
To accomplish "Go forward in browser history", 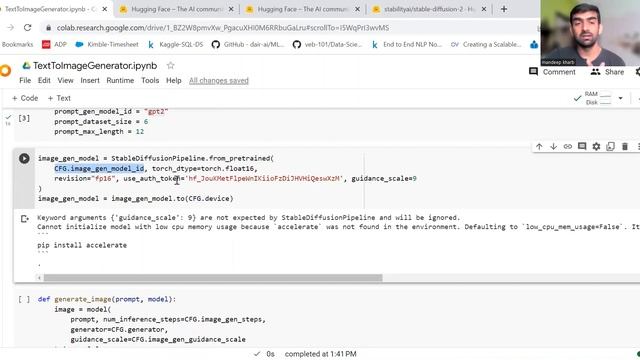I will 11,28.
